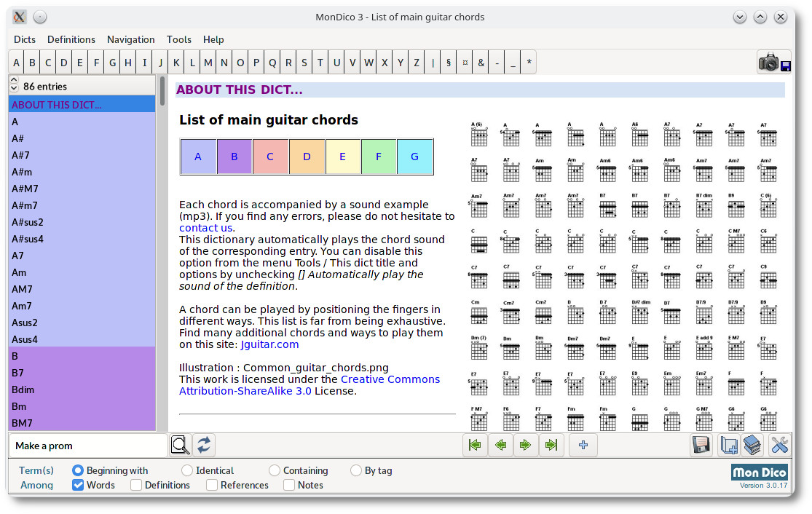Open the Help menu
The height and width of the screenshot is (514, 812).
pyautogui.click(x=213, y=39)
